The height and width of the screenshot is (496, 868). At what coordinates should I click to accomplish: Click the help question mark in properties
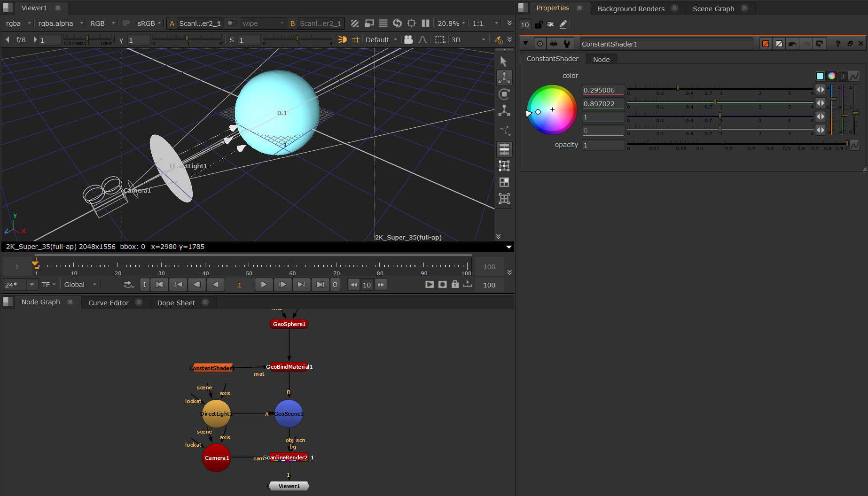coord(837,44)
